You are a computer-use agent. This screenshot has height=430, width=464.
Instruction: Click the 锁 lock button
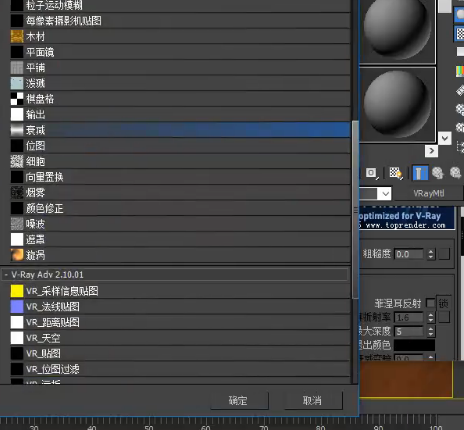pyautogui.click(x=444, y=303)
